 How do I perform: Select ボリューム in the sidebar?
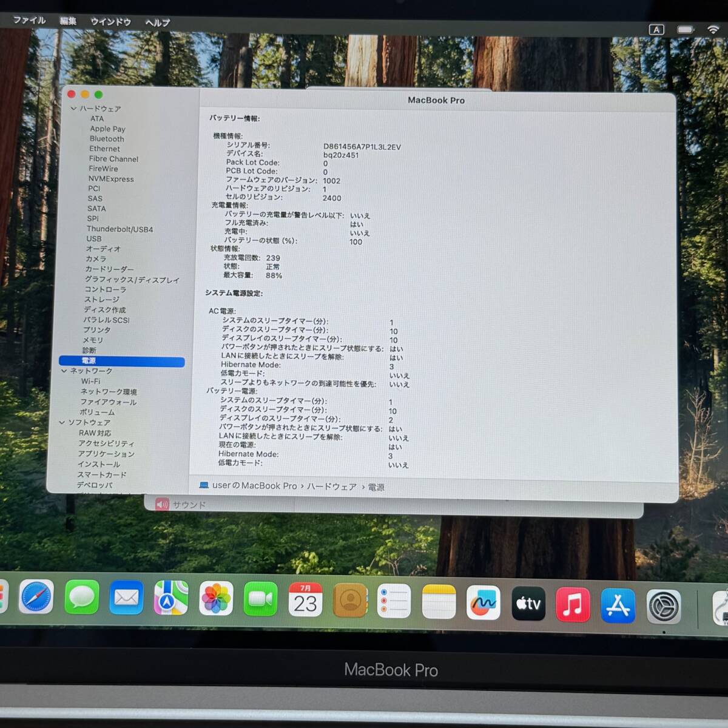pos(97,413)
